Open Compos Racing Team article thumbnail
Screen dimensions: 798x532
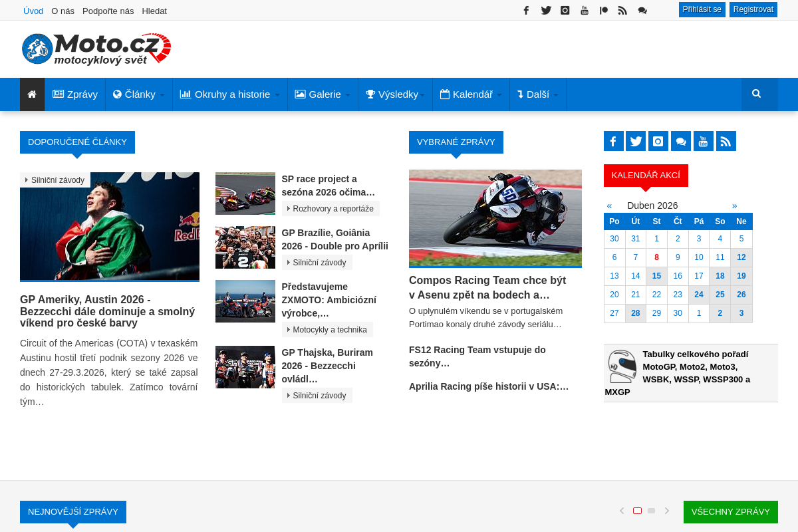pyautogui.click(x=495, y=218)
